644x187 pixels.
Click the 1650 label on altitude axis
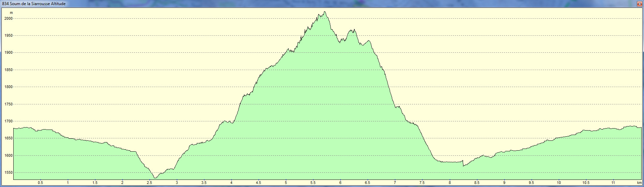[x=8, y=138]
